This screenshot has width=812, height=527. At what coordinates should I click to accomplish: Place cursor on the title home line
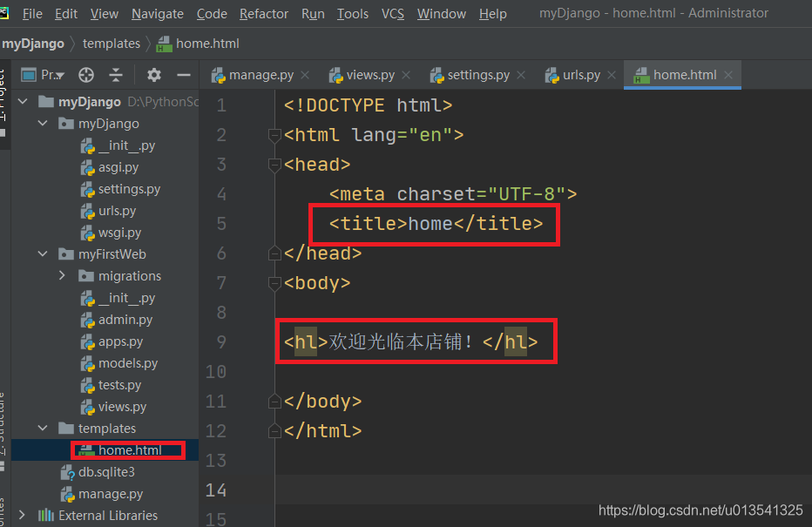point(436,224)
